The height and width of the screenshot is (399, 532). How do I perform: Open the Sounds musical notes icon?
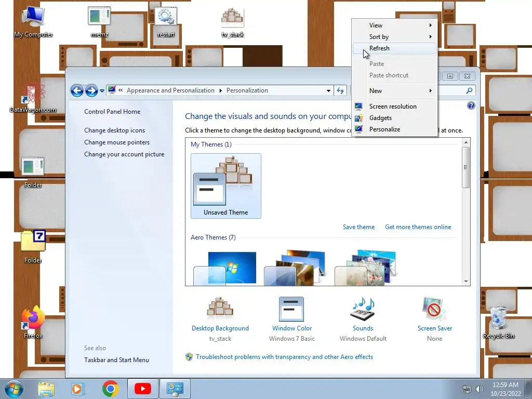363,309
